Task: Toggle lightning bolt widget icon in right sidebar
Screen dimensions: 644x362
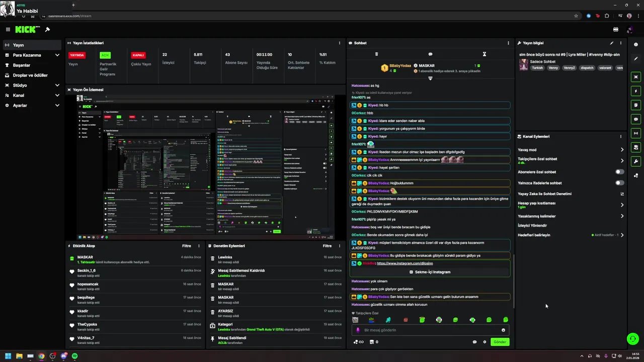Action: click(636, 91)
